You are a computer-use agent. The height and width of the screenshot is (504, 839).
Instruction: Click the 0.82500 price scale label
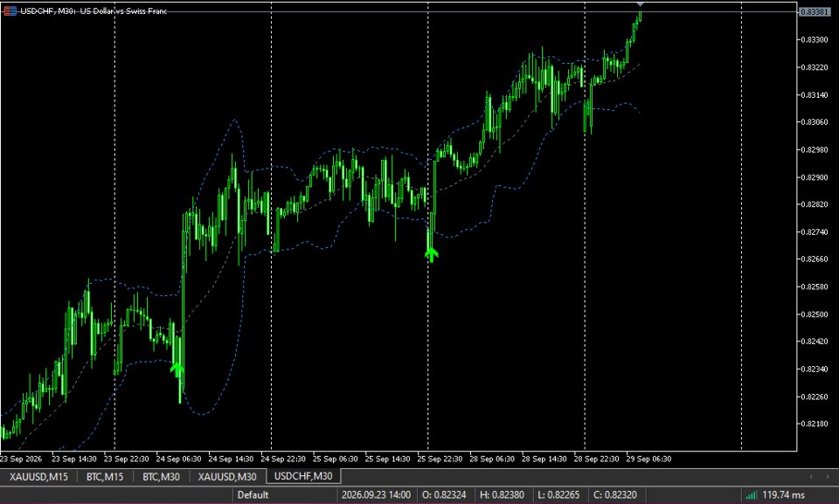click(815, 314)
